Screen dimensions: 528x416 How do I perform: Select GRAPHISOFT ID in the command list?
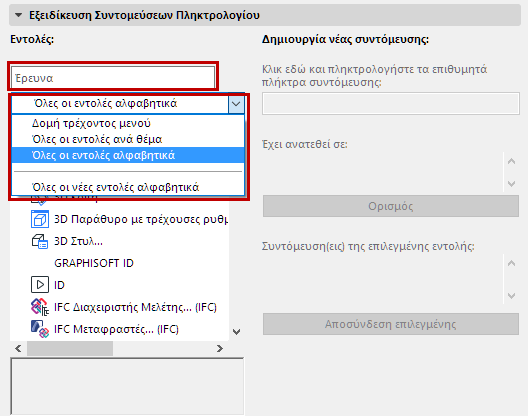pos(94,263)
